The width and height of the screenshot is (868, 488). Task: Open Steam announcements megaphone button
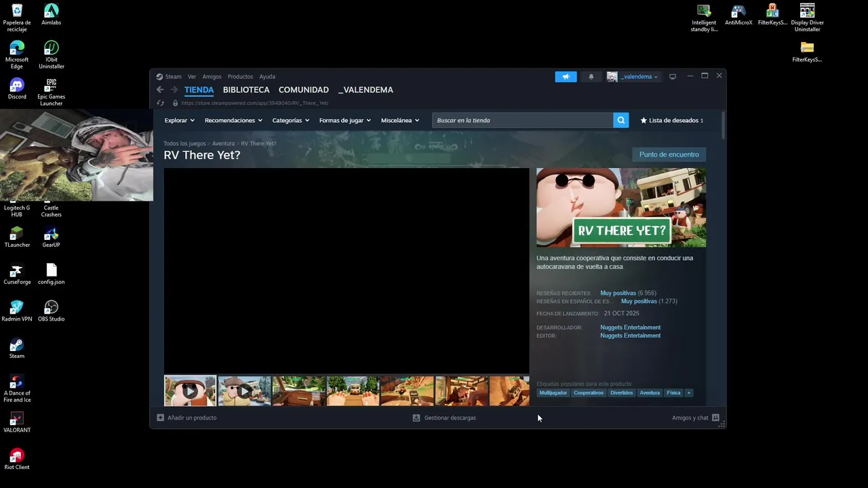point(566,77)
